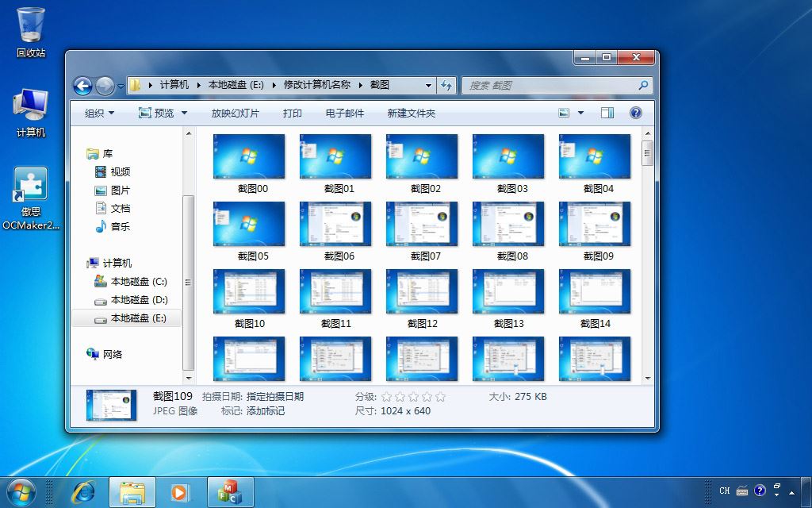Select the 截图12 thumbnail
Screen dimensions: 812x508
point(422,291)
